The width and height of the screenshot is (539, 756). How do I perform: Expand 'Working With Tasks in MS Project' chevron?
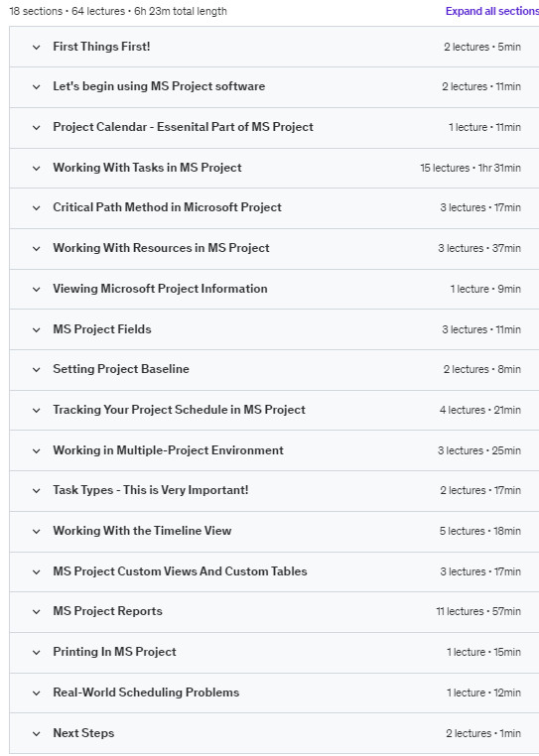[36, 169]
